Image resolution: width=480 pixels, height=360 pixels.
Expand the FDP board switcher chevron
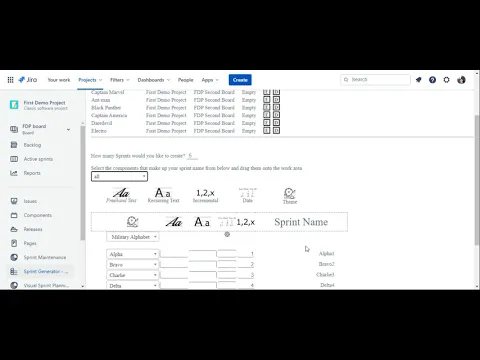[x=68, y=129]
